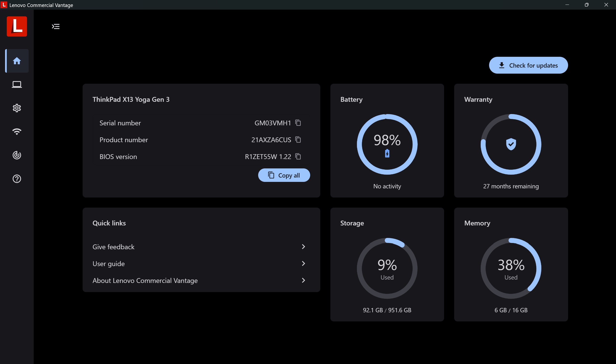Copy the BIOS version R1ZET55W 1.22
This screenshot has width=616, height=364.
298,156
